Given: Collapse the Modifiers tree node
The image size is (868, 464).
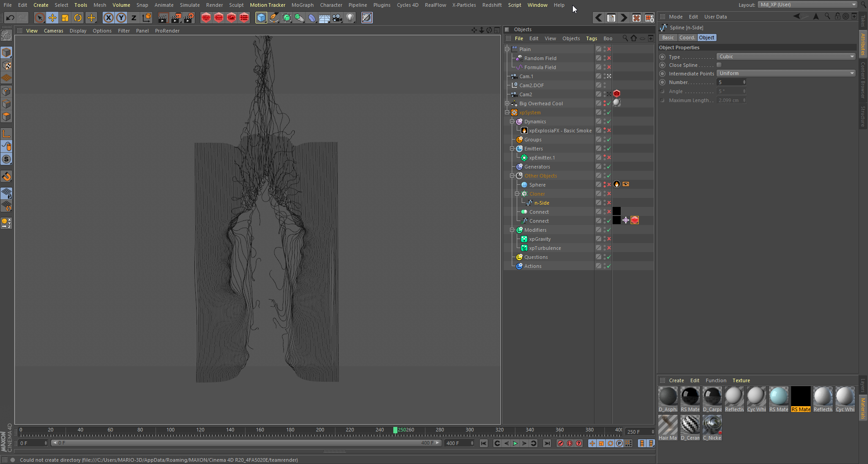Looking at the screenshot, I should point(512,230).
